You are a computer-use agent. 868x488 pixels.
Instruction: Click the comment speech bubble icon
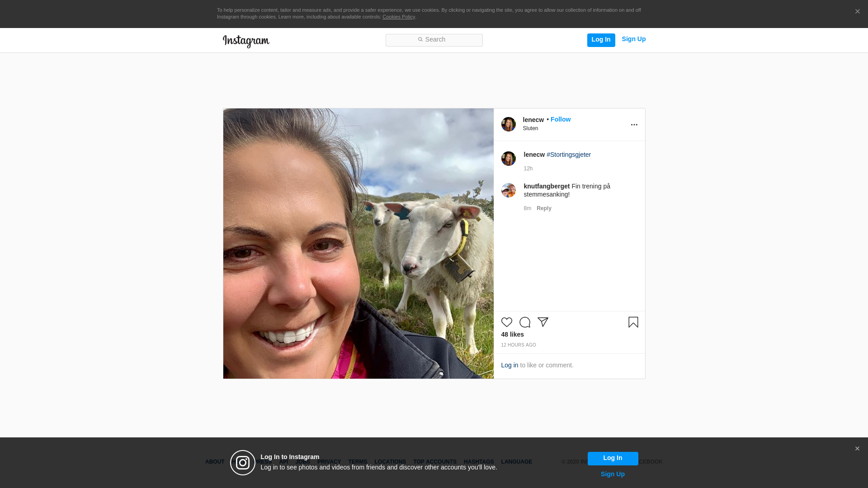tap(524, 322)
